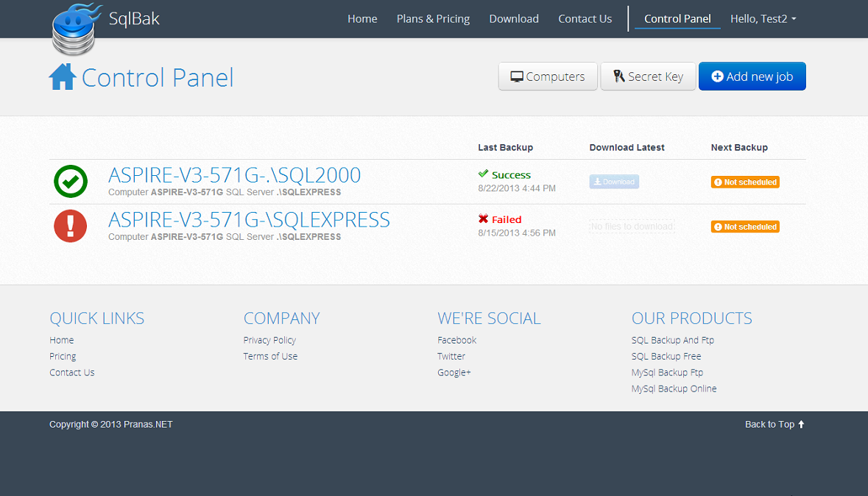Viewport: 868px width, 496px height.
Task: Click the Success status text
Action: pos(511,175)
